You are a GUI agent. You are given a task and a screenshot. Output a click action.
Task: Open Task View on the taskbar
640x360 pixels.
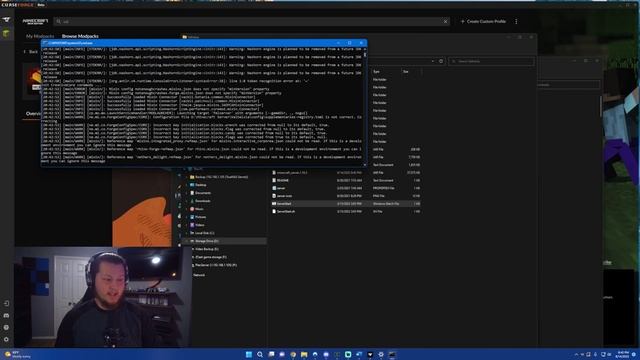click(271, 354)
